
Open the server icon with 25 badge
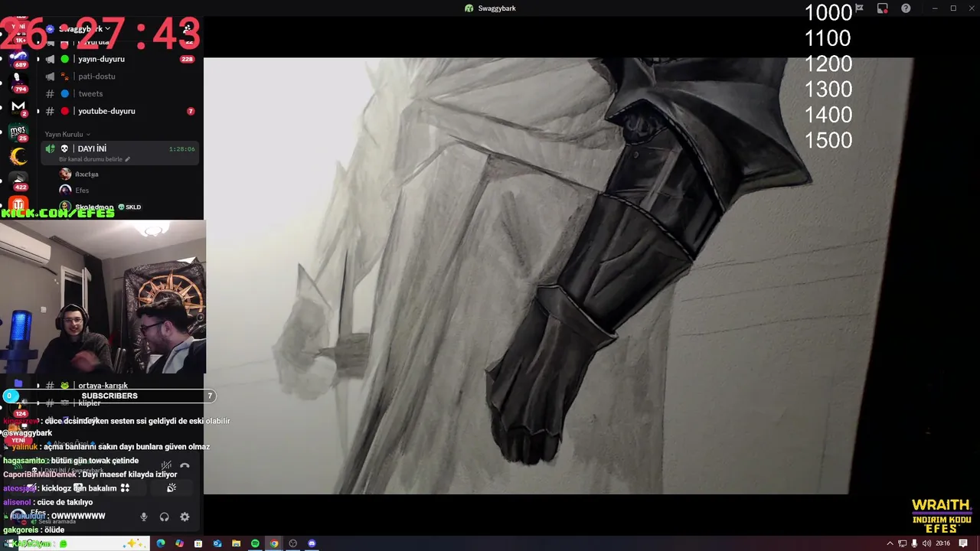pyautogui.click(x=18, y=132)
